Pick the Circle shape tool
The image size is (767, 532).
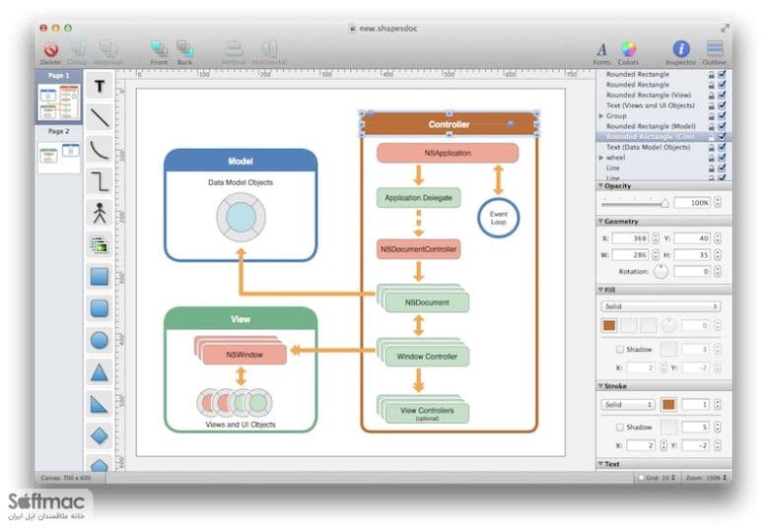click(100, 340)
